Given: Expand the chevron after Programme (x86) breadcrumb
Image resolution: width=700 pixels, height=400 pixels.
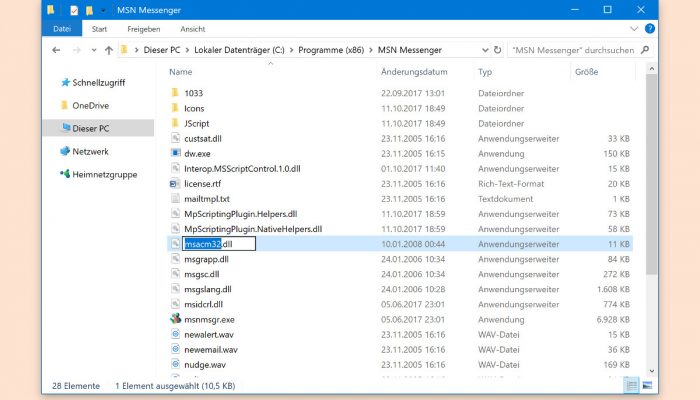Looking at the screenshot, I should (x=371, y=50).
